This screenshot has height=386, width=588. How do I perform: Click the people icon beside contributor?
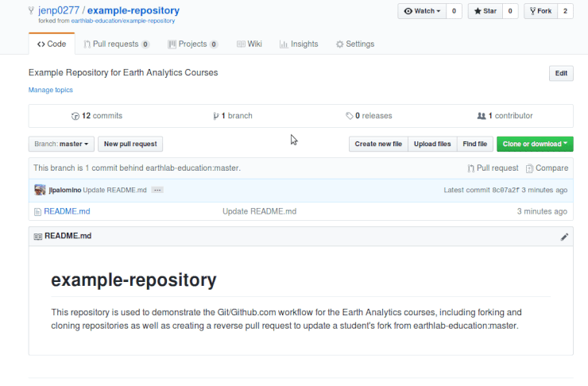point(482,116)
